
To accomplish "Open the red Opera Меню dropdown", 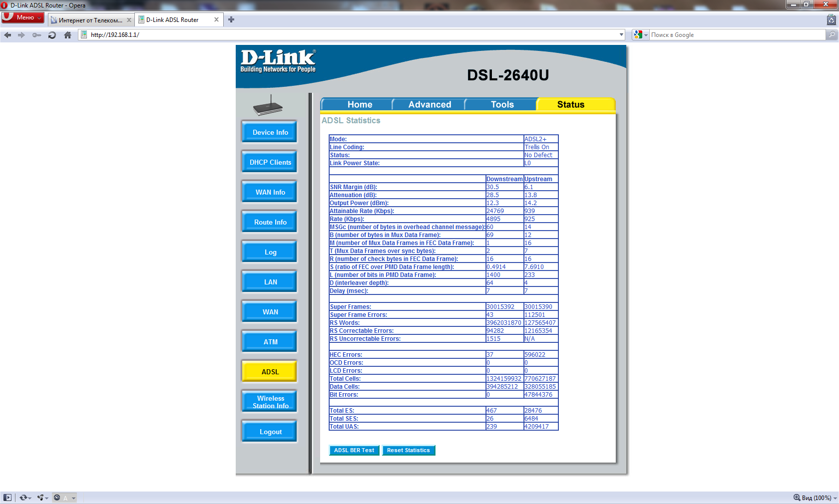I will (23, 17).
